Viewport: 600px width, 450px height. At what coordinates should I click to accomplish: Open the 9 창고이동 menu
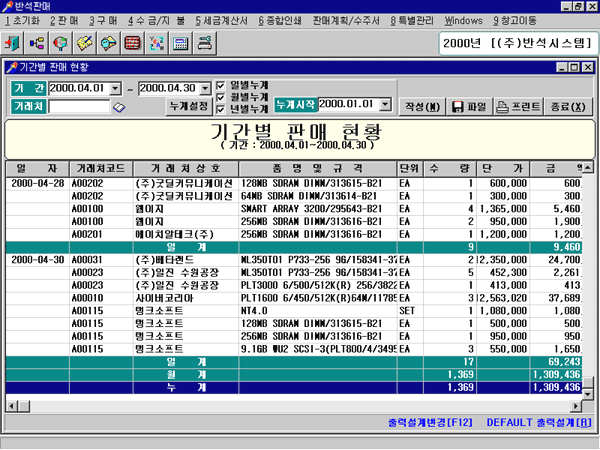pyautogui.click(x=515, y=21)
